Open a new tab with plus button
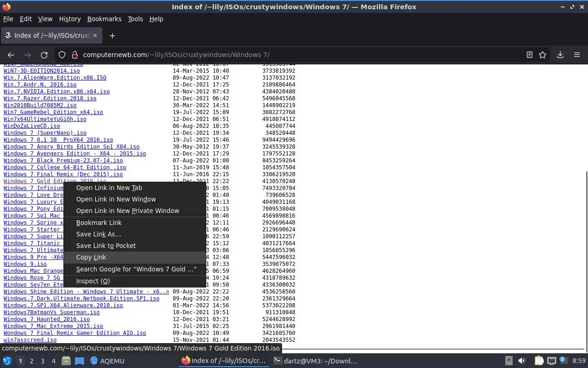588x368 pixels. tap(112, 35)
